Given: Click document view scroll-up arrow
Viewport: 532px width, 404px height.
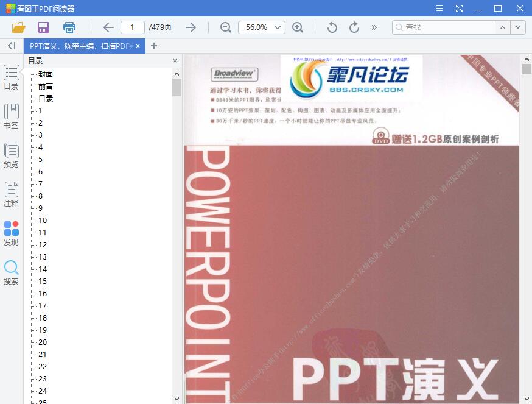Looking at the screenshot, I should pos(527,59).
